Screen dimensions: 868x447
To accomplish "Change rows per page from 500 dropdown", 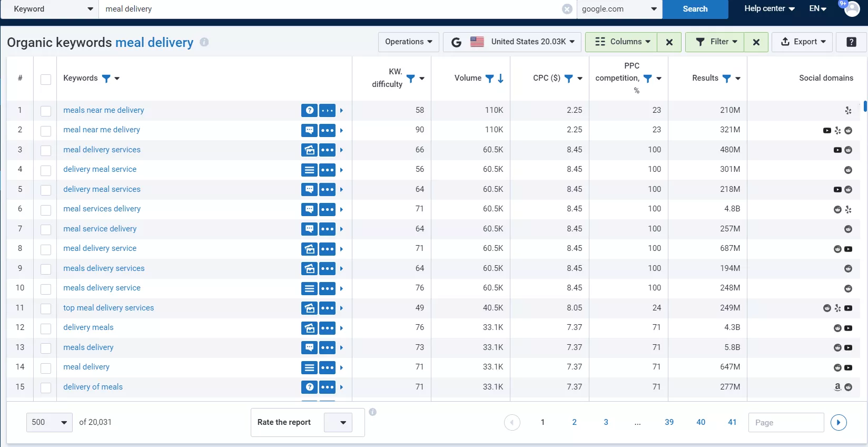I will (50, 423).
